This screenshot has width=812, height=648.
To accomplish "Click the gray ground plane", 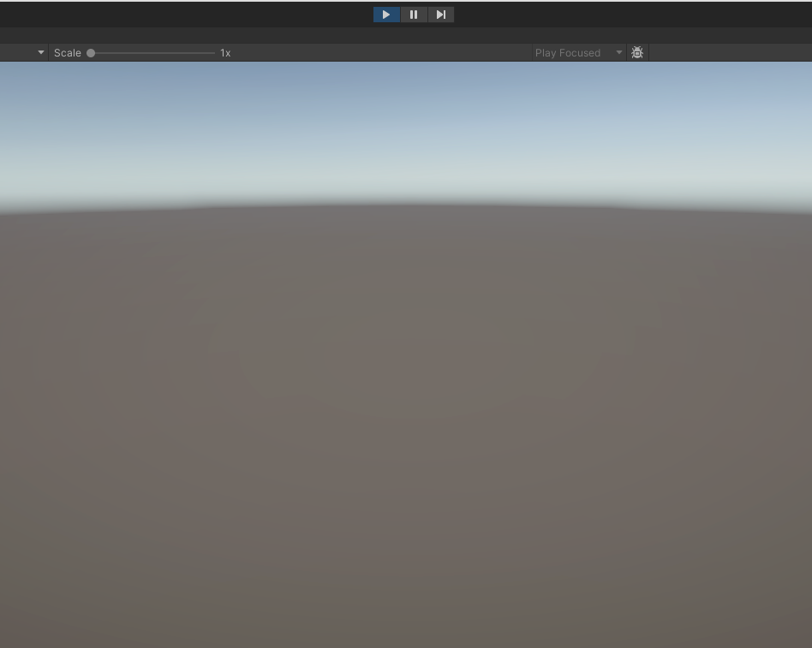I will [x=406, y=428].
